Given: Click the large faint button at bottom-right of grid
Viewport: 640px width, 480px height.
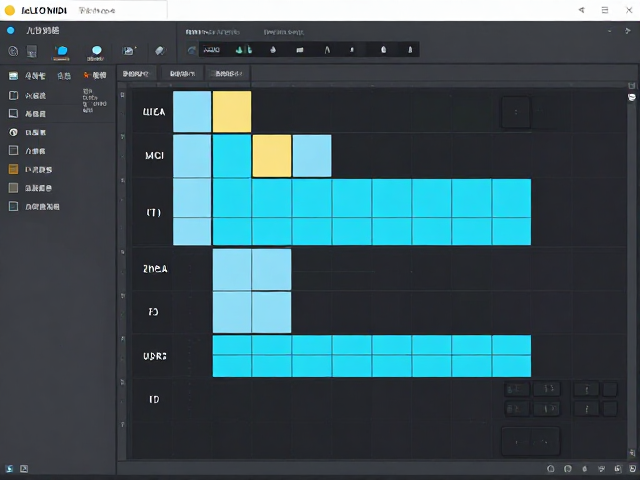Looking at the screenshot, I should 531,441.
